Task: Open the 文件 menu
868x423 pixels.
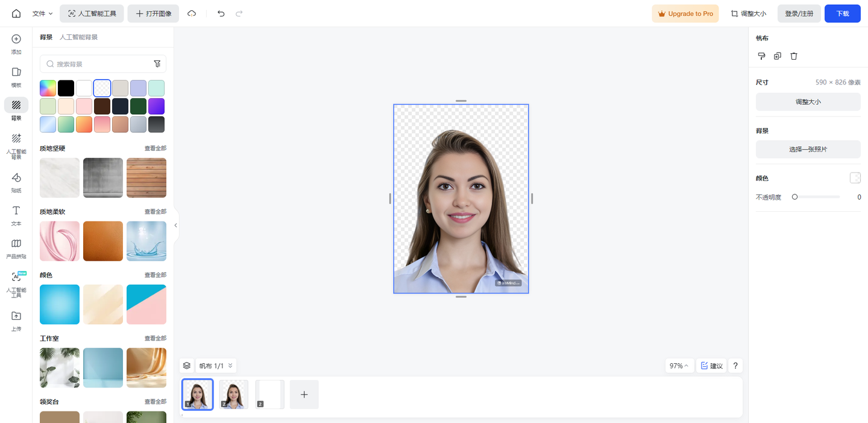Action: [x=42, y=13]
